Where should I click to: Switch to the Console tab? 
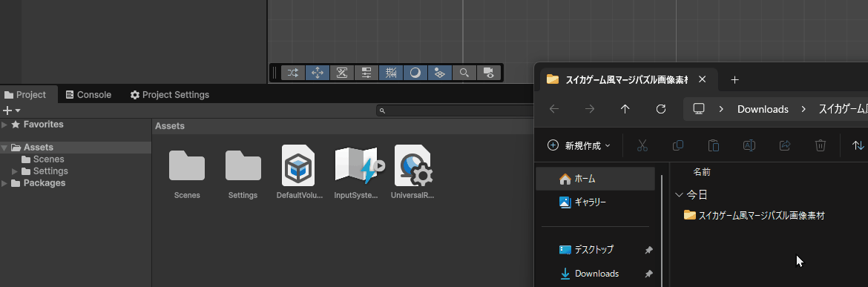88,95
